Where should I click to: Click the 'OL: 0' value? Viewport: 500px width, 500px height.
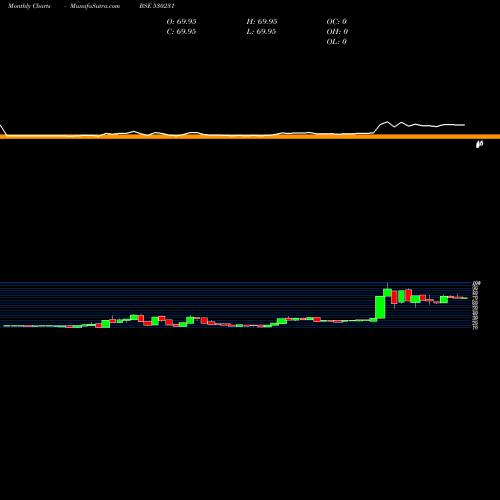pyautogui.click(x=337, y=41)
